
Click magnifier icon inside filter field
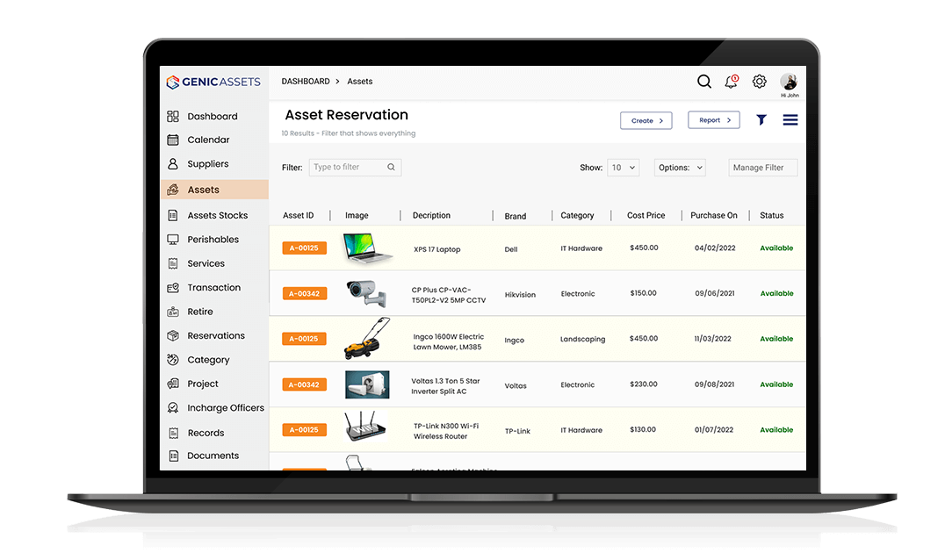tap(391, 168)
